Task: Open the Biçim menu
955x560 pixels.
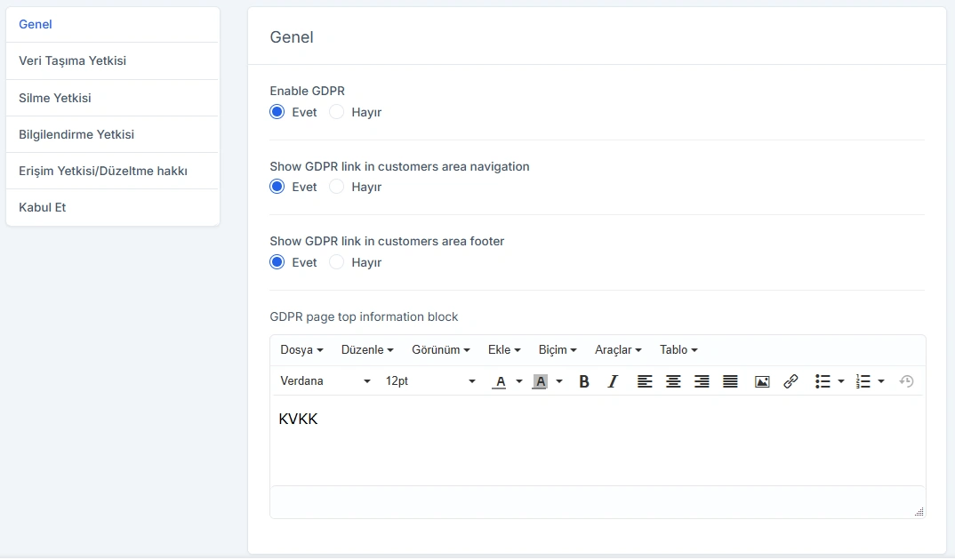Action: (558, 350)
